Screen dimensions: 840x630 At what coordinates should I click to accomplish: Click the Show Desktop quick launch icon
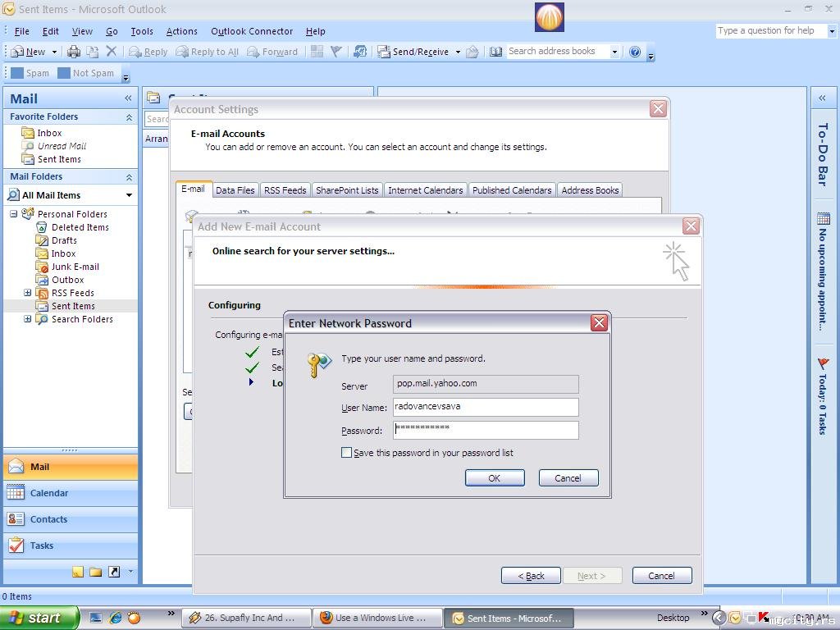(x=96, y=618)
